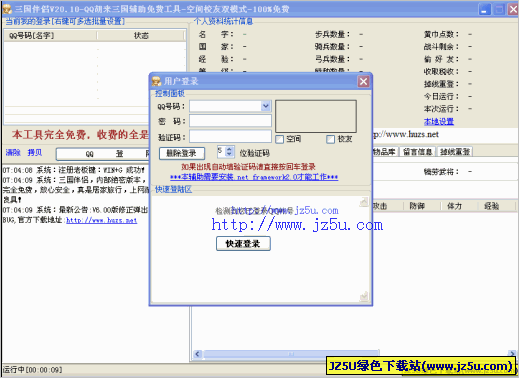Click the 状态 column header
The image size is (519, 378).
pos(141,35)
